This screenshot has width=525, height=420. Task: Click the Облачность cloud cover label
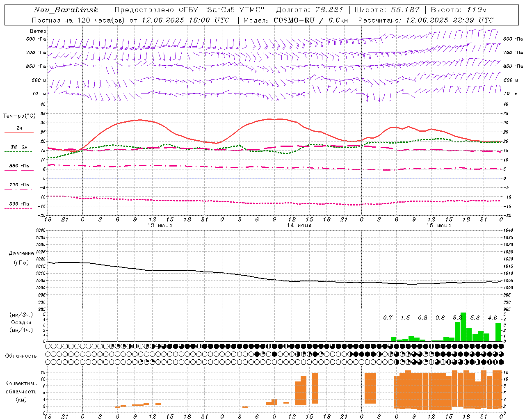coord(21,356)
